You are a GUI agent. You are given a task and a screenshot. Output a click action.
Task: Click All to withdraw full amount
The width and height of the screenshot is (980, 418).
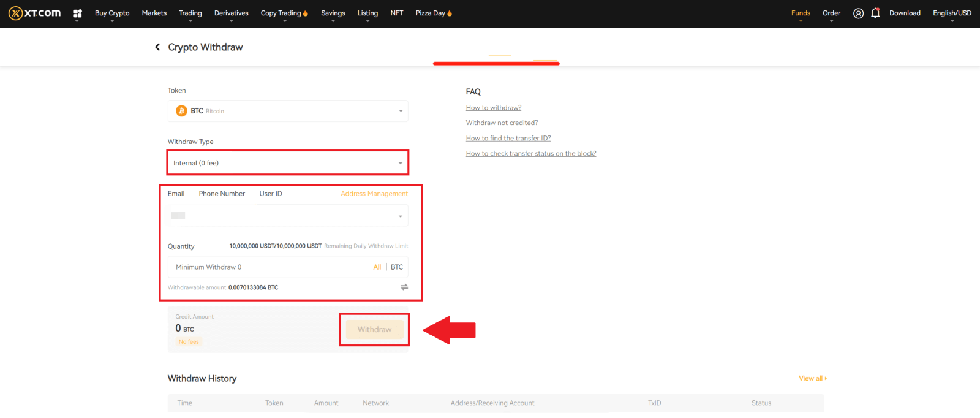[377, 267]
